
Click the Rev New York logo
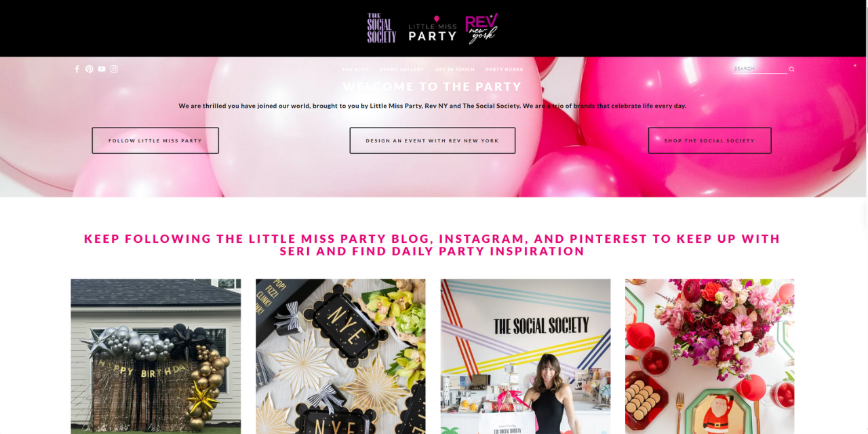482,28
